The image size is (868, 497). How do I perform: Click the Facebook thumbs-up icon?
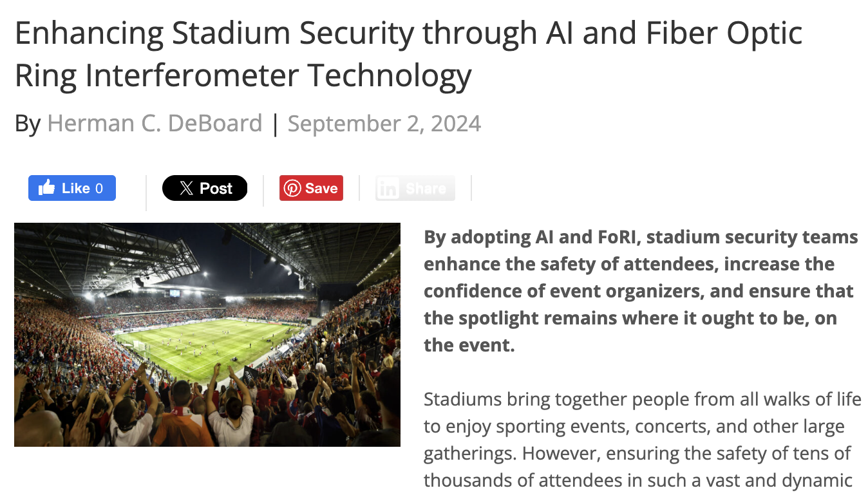(x=47, y=187)
